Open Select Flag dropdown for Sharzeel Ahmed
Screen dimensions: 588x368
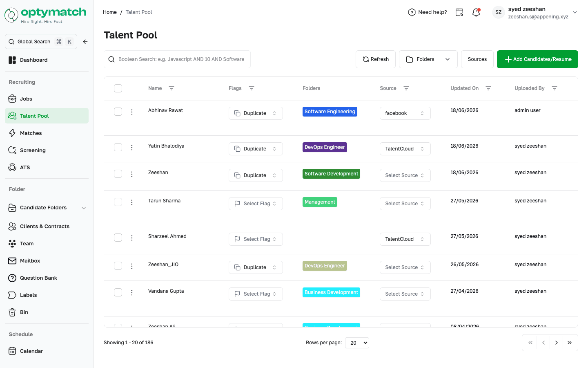[x=256, y=239]
